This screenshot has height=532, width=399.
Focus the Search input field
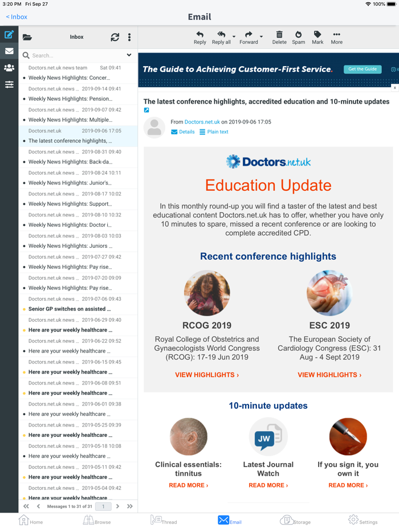click(78, 55)
